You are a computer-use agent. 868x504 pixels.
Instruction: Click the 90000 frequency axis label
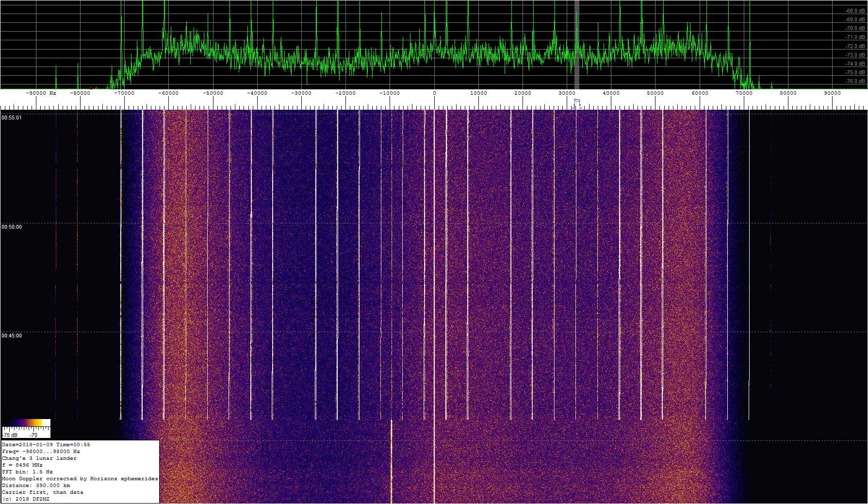point(832,93)
